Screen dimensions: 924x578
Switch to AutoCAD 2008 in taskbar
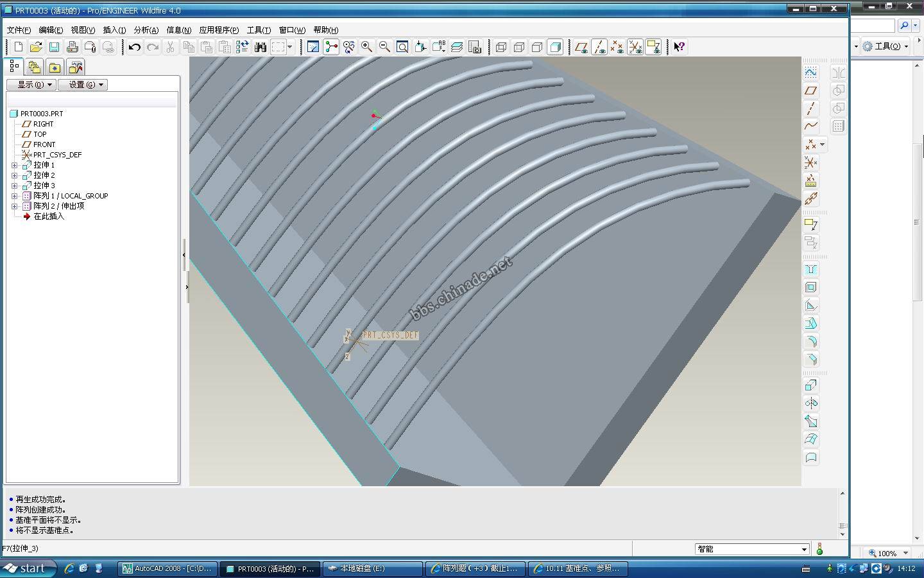tap(167, 568)
